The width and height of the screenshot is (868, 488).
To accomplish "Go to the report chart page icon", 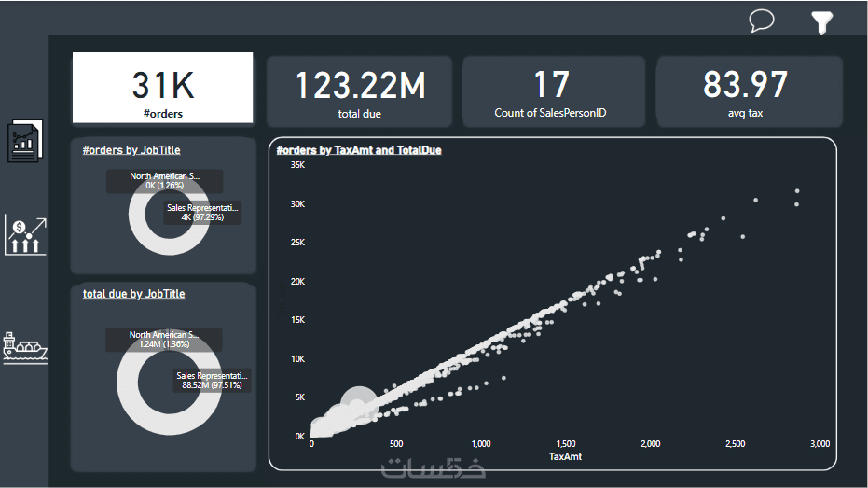I will [25, 141].
